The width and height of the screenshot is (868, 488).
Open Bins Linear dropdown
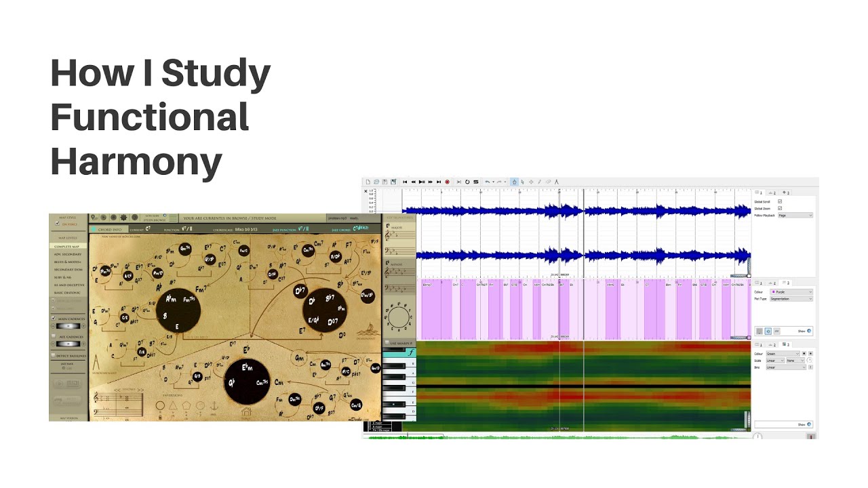pos(786,367)
